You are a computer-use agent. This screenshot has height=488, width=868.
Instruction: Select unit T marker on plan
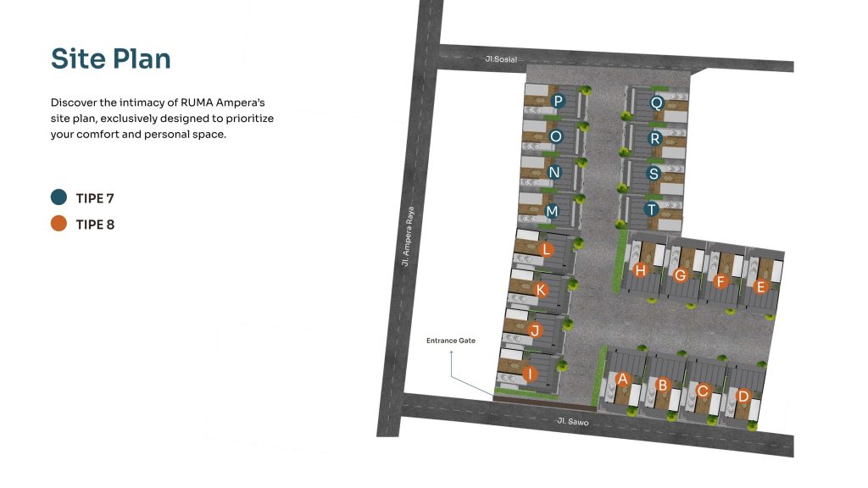coord(651,209)
